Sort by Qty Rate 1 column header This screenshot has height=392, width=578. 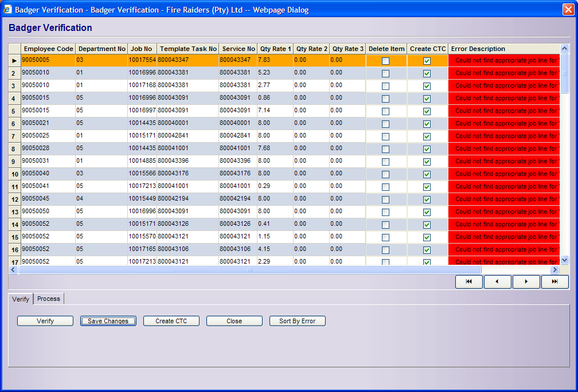(x=275, y=49)
